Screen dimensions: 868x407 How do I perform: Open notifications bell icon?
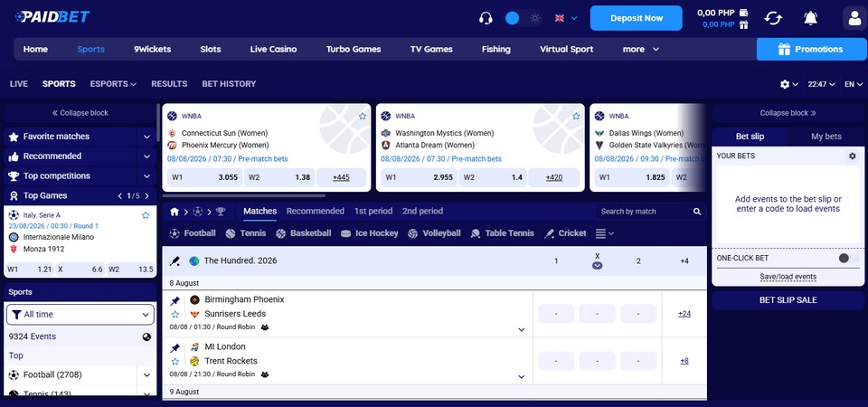click(810, 18)
